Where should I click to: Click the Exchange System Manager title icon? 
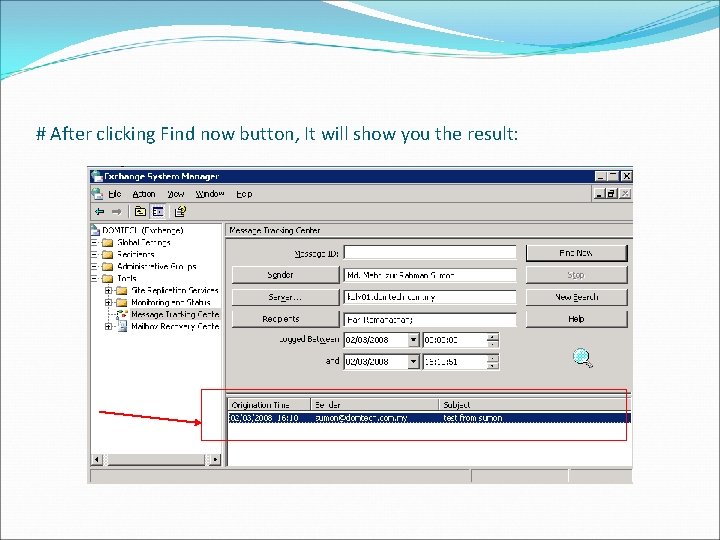(96, 176)
